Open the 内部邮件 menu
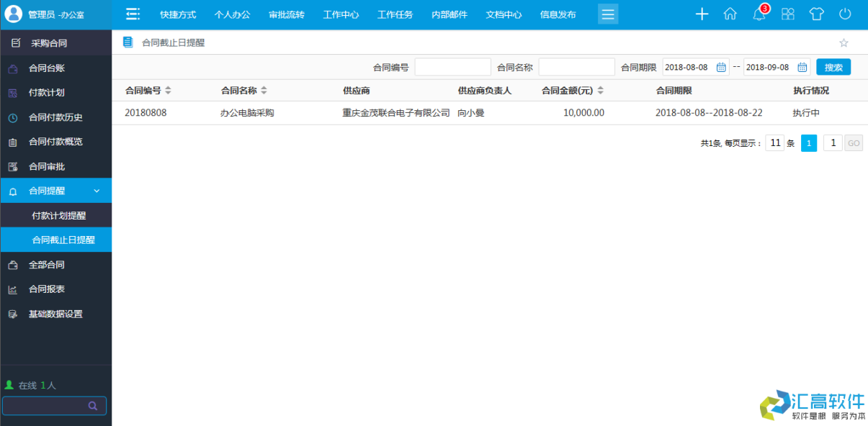The height and width of the screenshot is (426, 868). [x=449, y=14]
